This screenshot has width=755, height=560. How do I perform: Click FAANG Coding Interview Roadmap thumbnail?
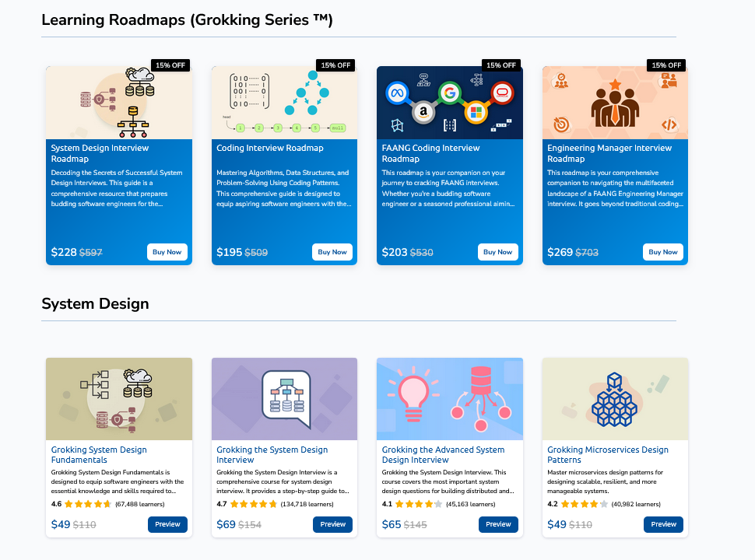pos(450,103)
